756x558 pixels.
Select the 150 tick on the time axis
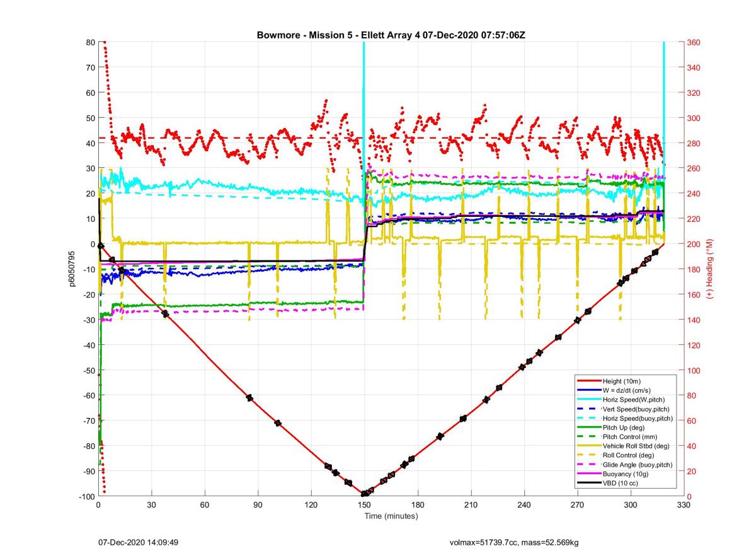pos(364,505)
